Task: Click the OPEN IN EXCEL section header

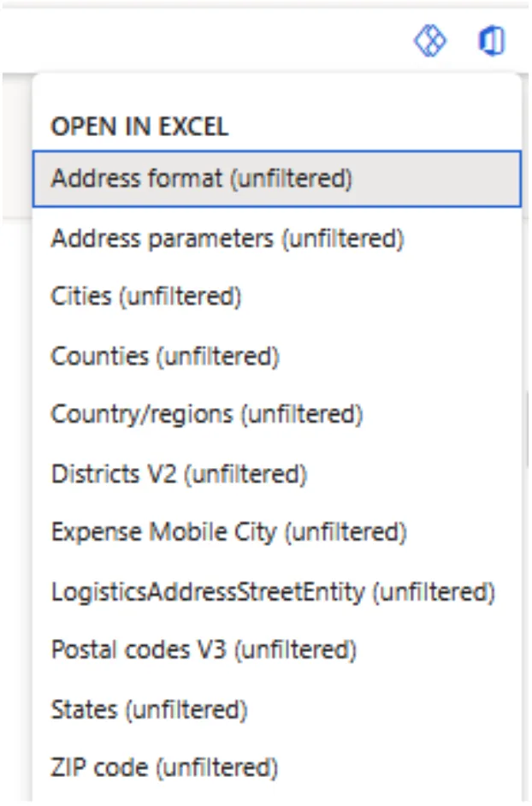Action: (x=139, y=127)
